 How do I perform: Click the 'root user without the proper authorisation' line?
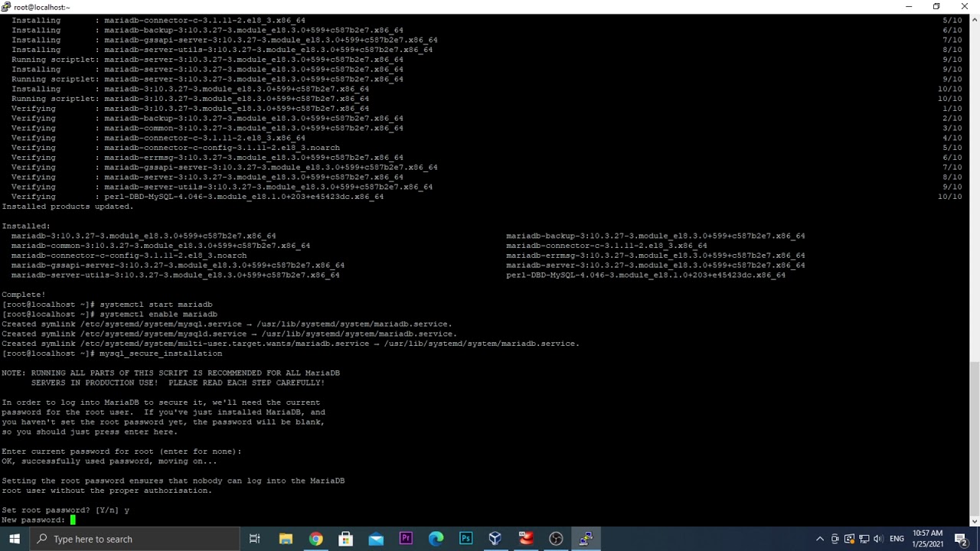click(x=106, y=491)
